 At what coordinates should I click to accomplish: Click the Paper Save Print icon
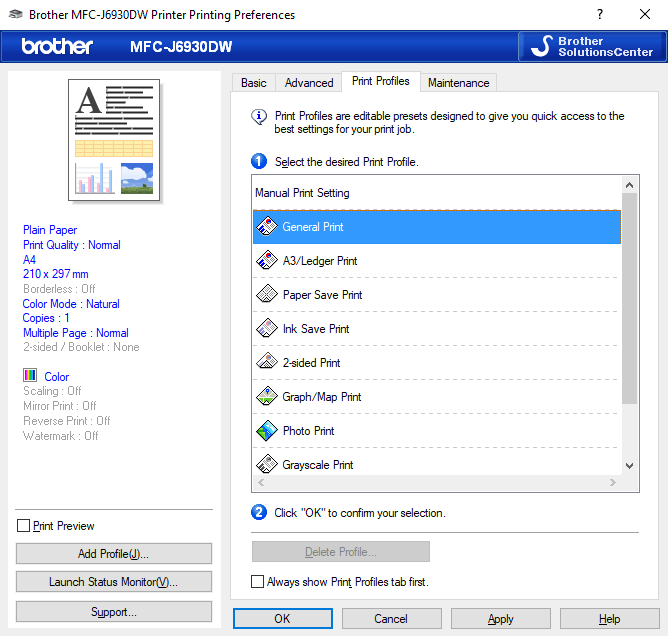(x=267, y=294)
